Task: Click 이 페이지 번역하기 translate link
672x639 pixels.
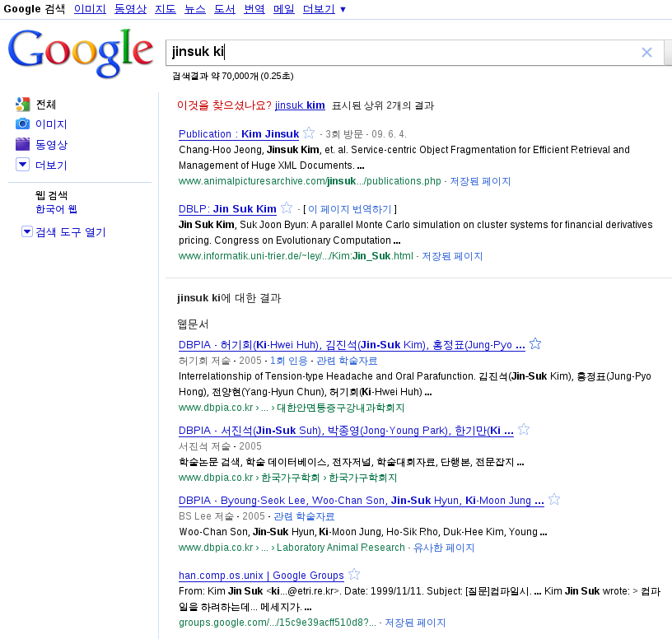Action: 350,209
